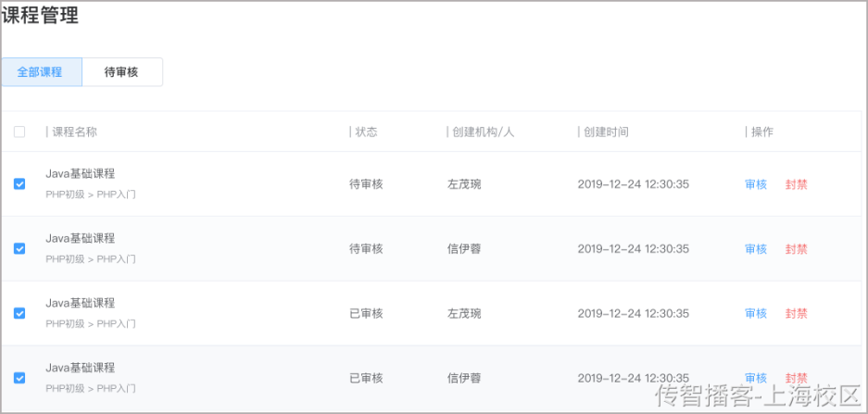Click the 创建时间 column header

coord(606,132)
